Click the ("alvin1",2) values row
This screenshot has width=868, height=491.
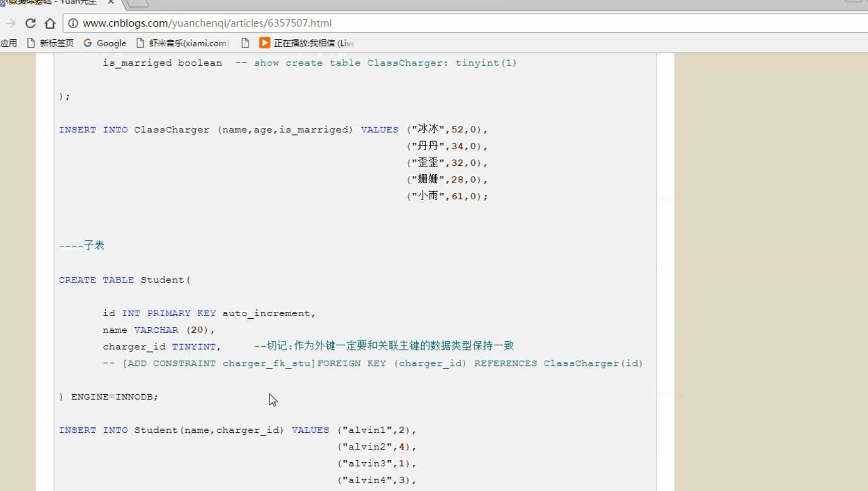pos(377,430)
